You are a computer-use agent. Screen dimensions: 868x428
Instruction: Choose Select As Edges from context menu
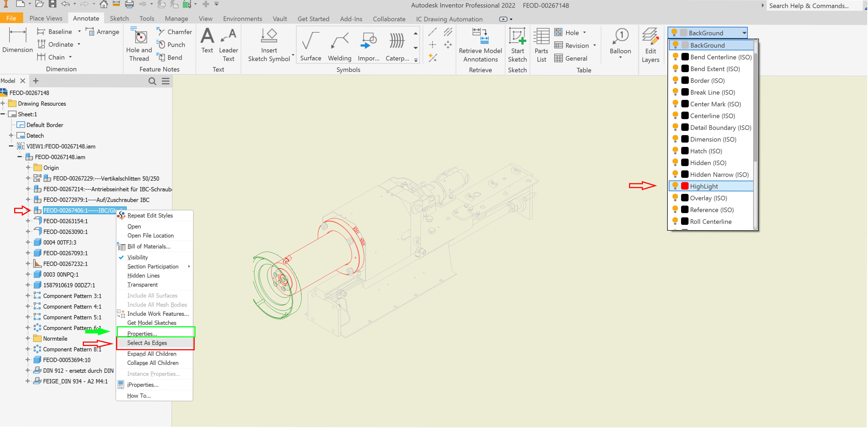pyautogui.click(x=147, y=343)
